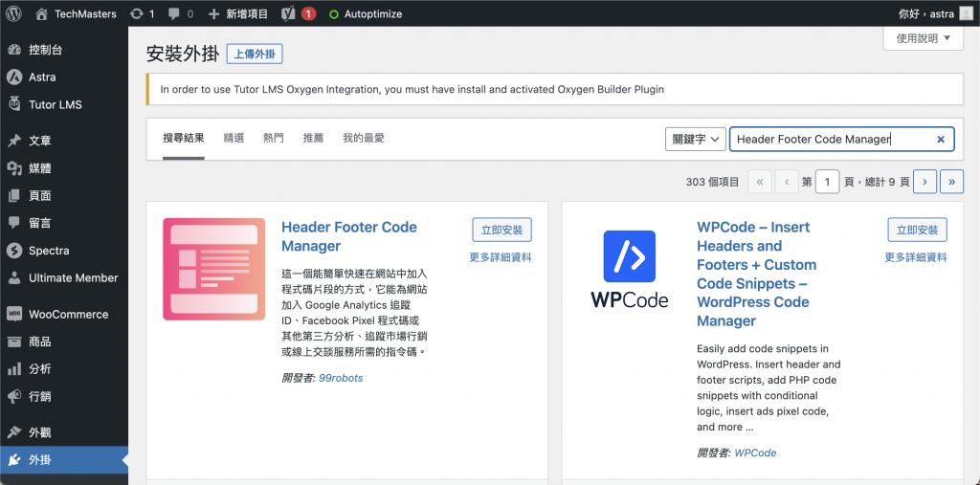Click 上傳外掛 upload plugin button
The height and width of the screenshot is (485, 980).
tap(255, 55)
